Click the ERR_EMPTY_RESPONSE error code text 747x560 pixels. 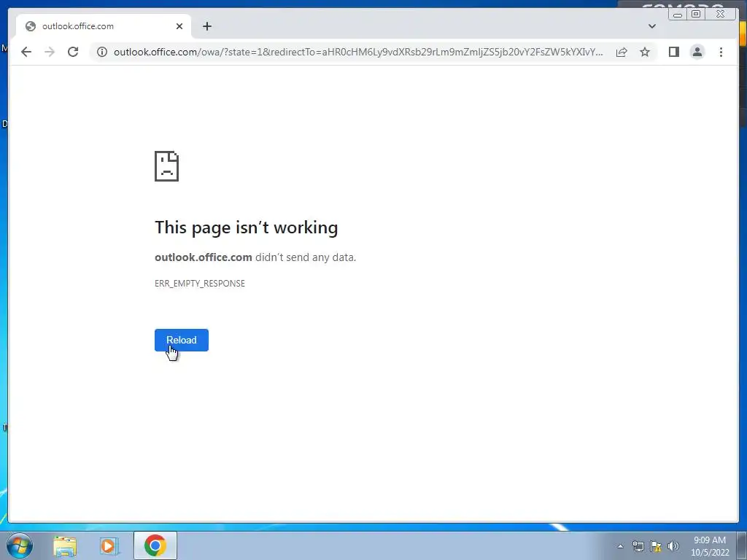tap(200, 284)
